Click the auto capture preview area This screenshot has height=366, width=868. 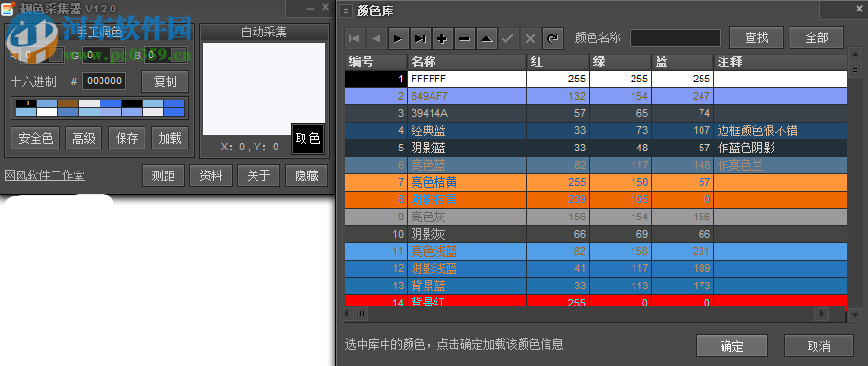click(x=263, y=89)
